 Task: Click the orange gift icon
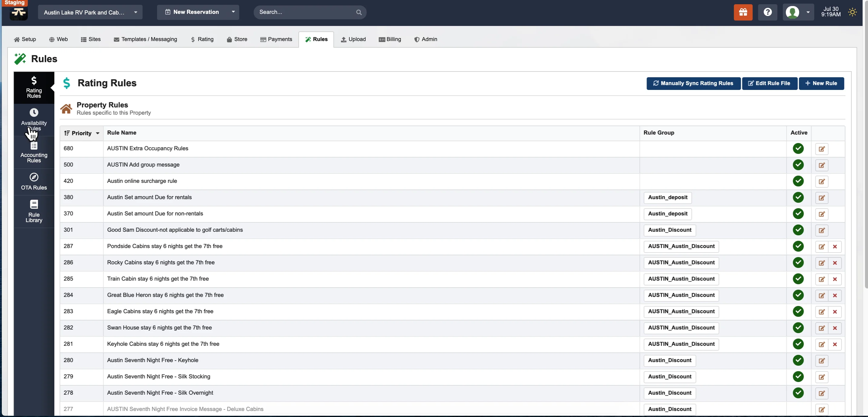pyautogui.click(x=743, y=12)
